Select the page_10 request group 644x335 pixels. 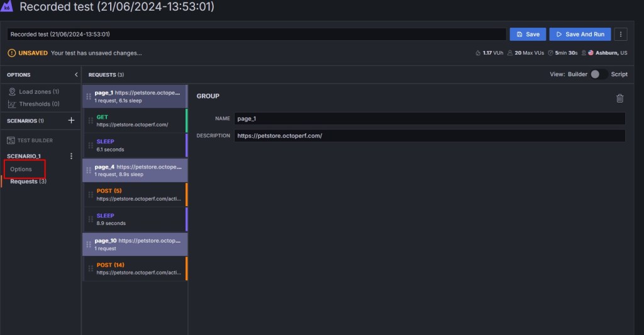(x=135, y=244)
